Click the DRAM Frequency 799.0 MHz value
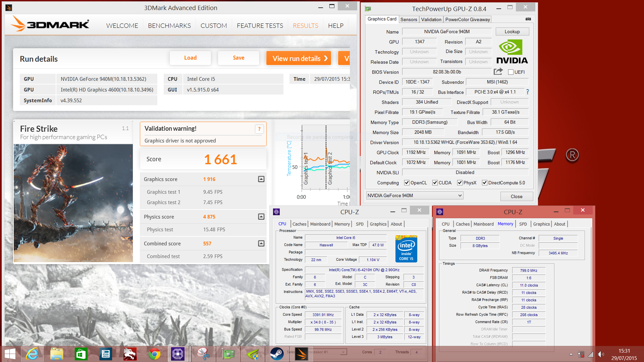 pyautogui.click(x=529, y=270)
